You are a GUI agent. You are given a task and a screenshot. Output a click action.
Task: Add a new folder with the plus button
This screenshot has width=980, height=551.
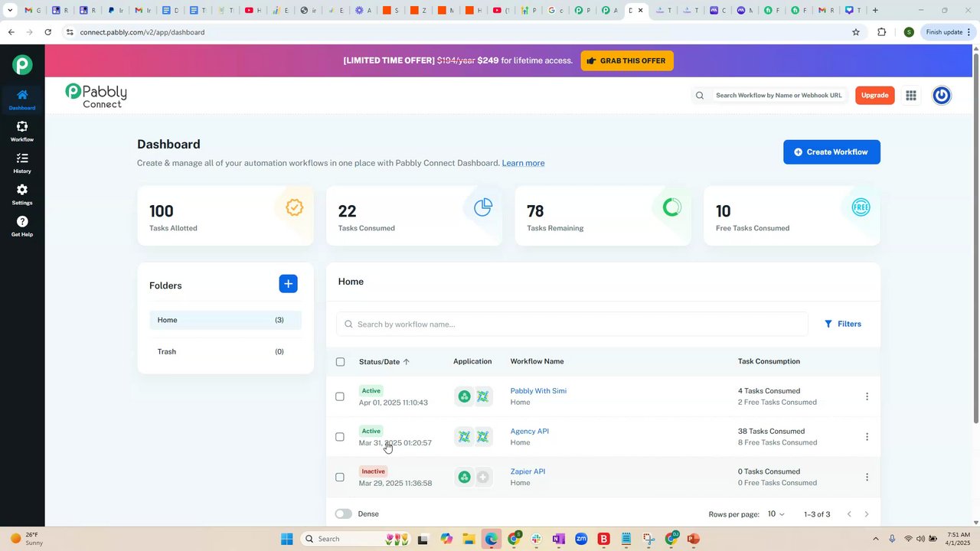[x=288, y=284]
